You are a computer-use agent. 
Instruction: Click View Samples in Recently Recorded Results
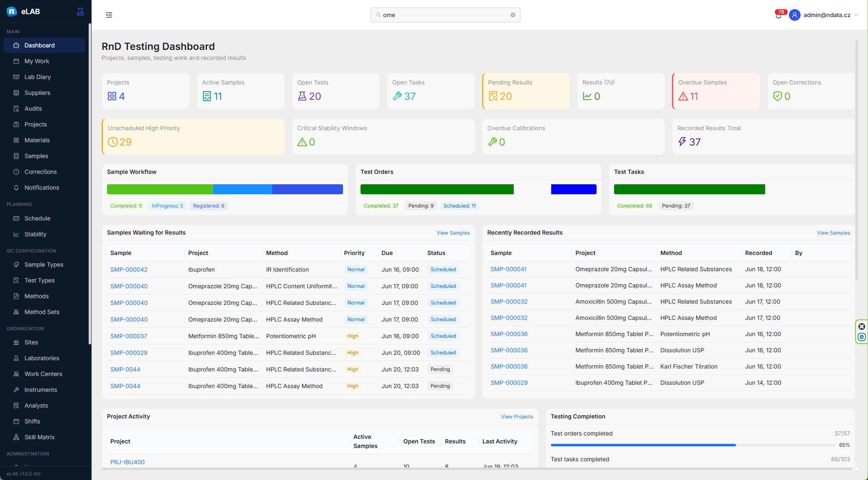(833, 233)
